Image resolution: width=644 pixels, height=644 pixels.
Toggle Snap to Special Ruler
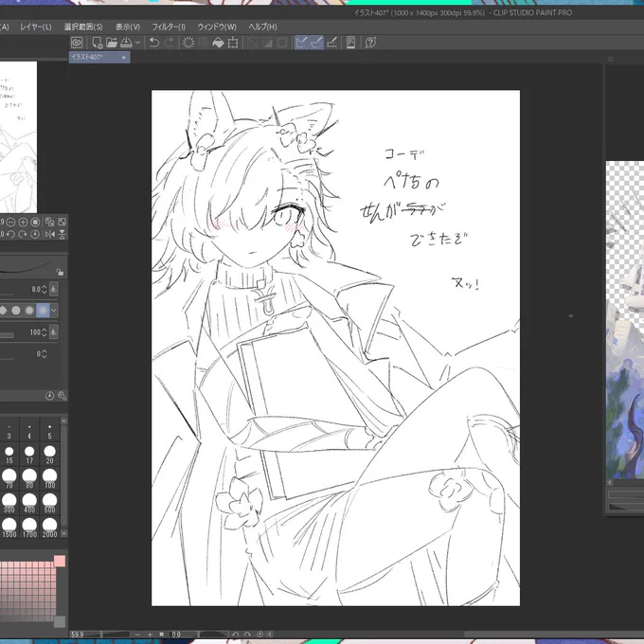(x=316, y=43)
